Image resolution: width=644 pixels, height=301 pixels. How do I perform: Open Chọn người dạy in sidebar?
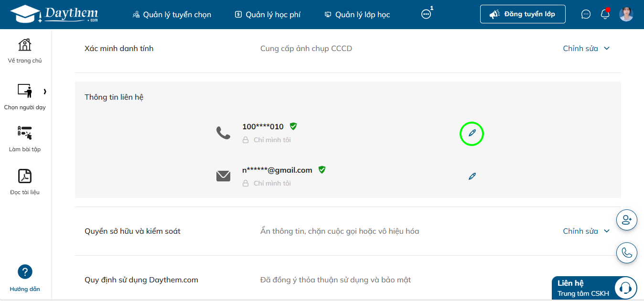[25, 97]
